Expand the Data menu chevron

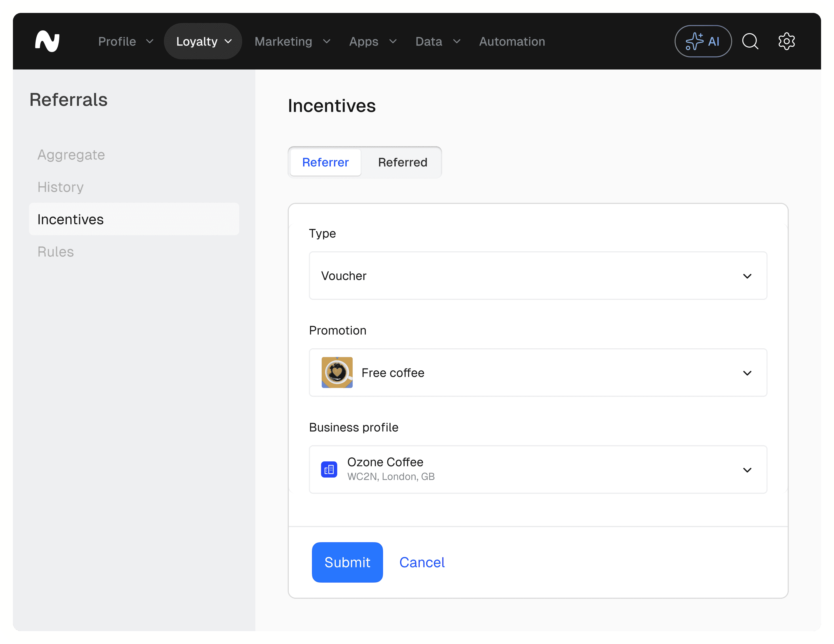[x=457, y=41]
